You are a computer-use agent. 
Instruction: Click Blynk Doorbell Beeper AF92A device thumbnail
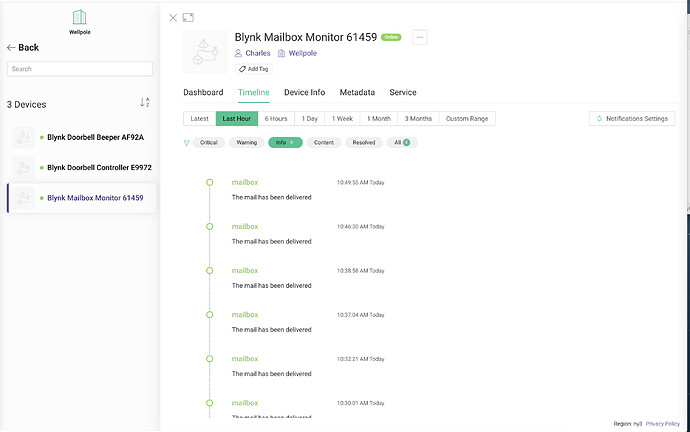[x=23, y=137]
